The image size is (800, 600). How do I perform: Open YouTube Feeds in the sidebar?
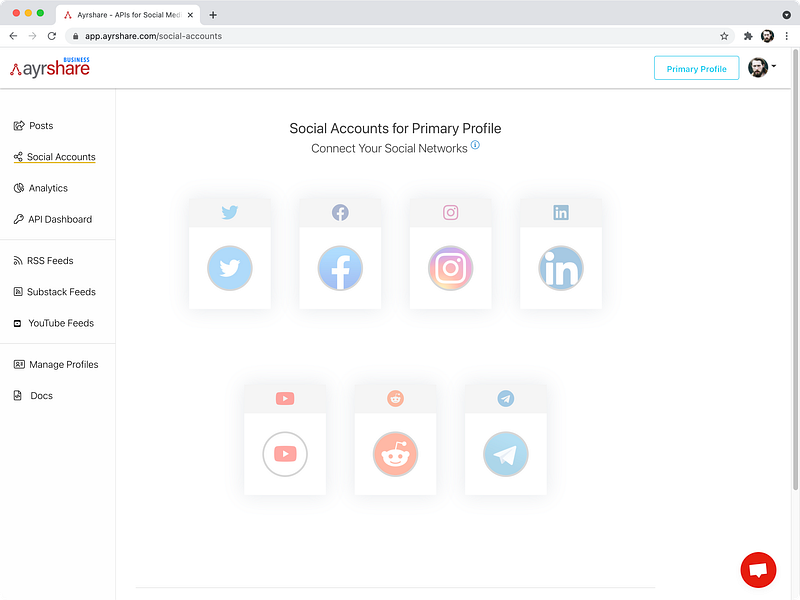[x=54, y=323]
